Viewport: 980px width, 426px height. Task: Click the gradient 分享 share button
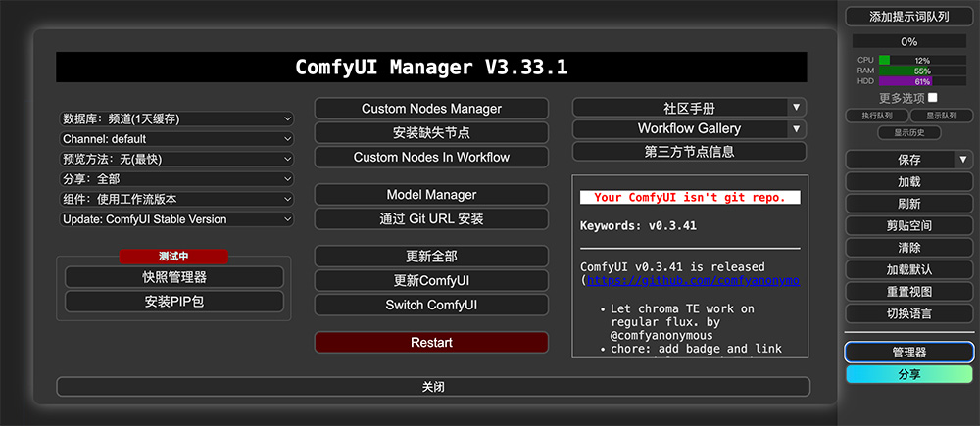[909, 374]
